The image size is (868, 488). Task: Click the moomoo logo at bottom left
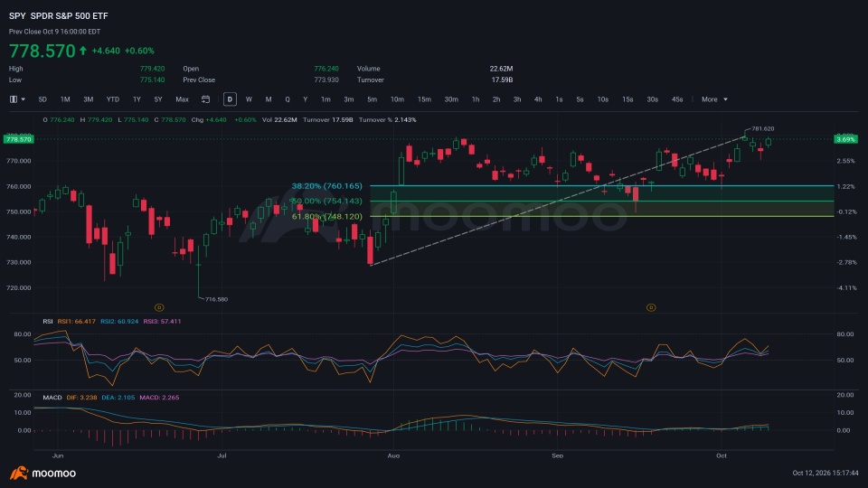click(42, 473)
